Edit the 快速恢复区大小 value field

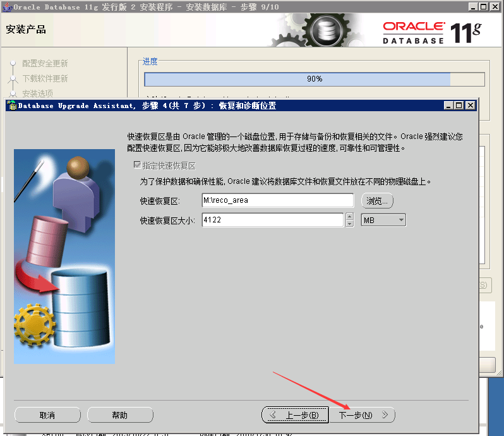click(x=273, y=220)
